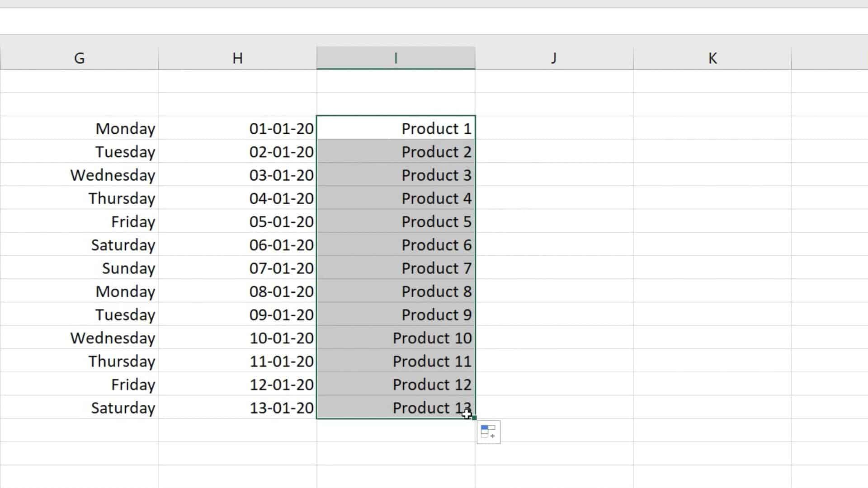
Task: Open the Auto Fill Options menu
Action: tap(489, 432)
